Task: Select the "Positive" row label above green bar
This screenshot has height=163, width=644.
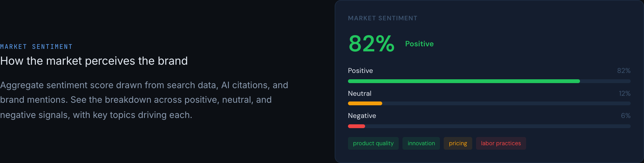Action: [x=360, y=71]
